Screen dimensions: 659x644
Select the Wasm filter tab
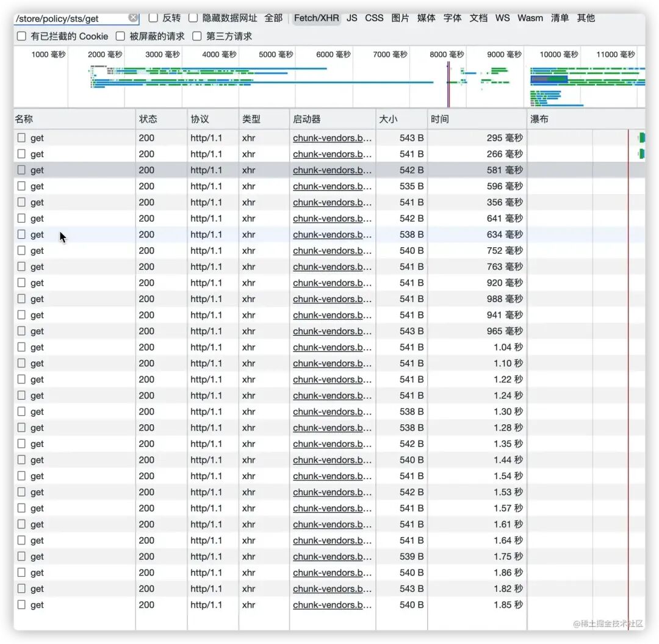coord(530,18)
